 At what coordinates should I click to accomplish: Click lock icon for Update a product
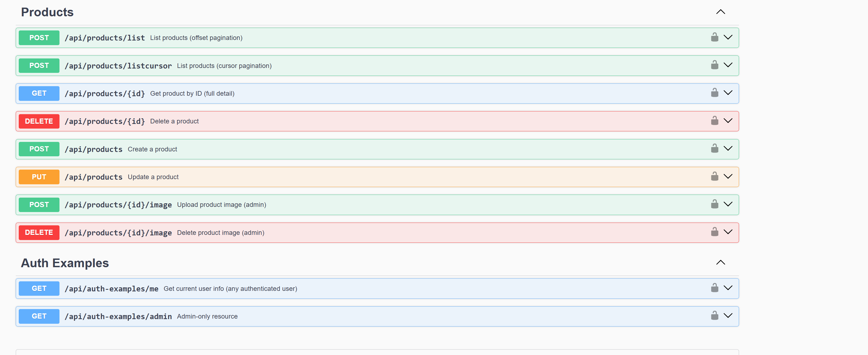[714, 176]
